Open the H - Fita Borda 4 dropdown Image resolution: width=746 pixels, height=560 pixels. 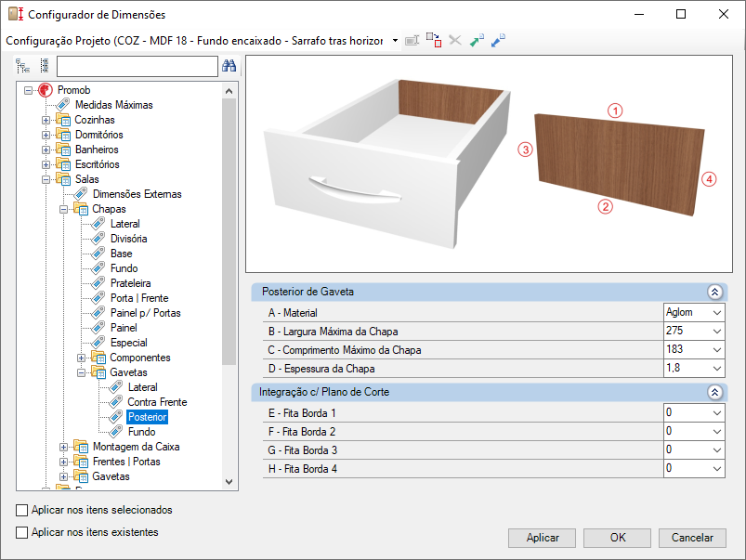(717, 469)
